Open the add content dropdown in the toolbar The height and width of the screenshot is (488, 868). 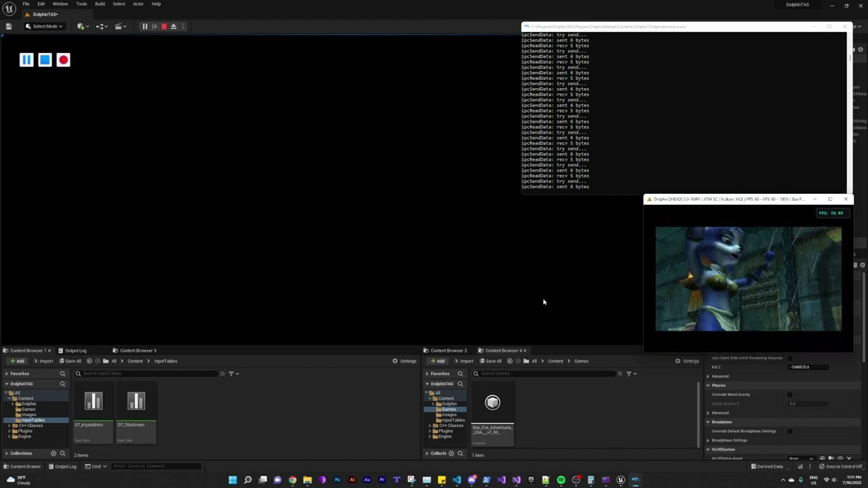coord(82,26)
